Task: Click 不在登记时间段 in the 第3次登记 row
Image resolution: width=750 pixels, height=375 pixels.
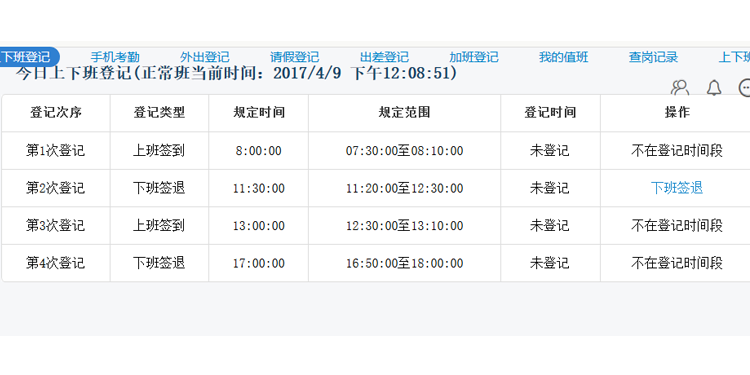Action: [x=677, y=225]
